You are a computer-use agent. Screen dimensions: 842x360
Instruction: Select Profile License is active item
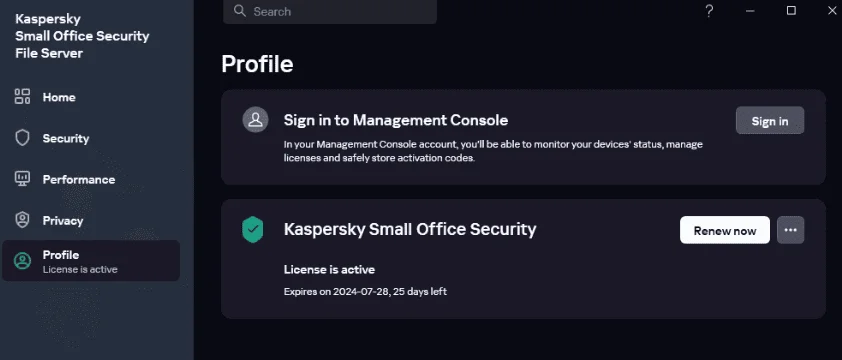pyautogui.click(x=91, y=261)
